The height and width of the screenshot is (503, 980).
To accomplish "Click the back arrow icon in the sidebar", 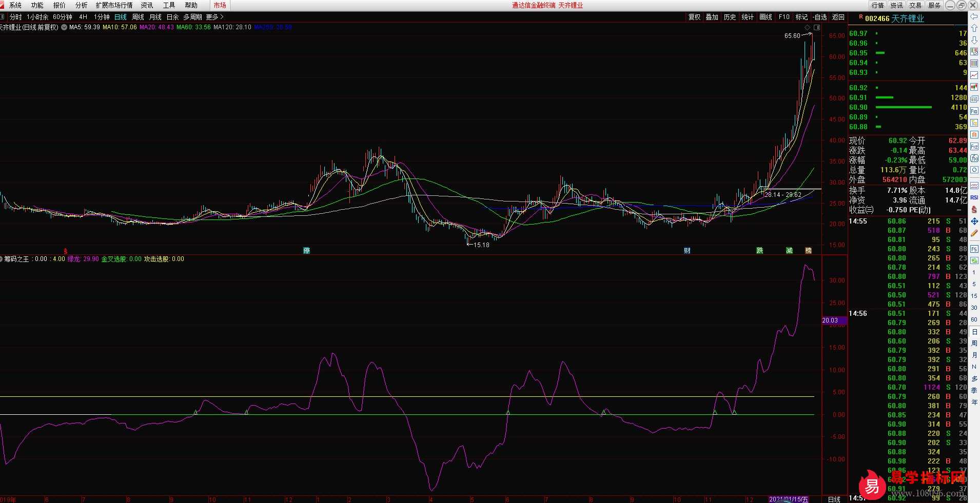I will point(974,16).
